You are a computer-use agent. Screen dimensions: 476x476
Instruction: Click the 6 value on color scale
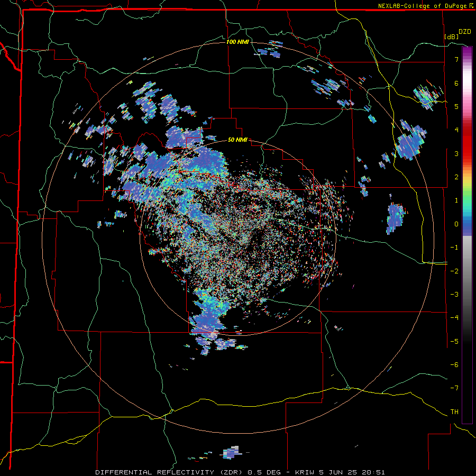point(456,83)
